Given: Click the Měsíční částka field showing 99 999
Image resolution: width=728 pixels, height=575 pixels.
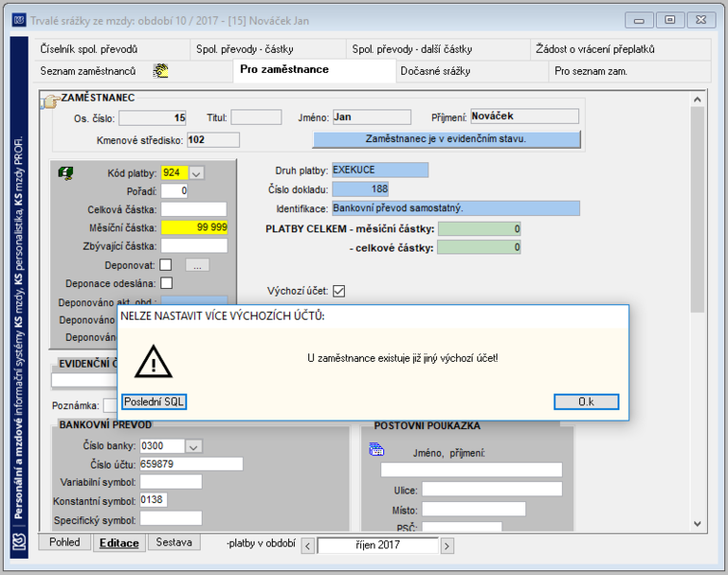Looking at the screenshot, I should (x=194, y=228).
